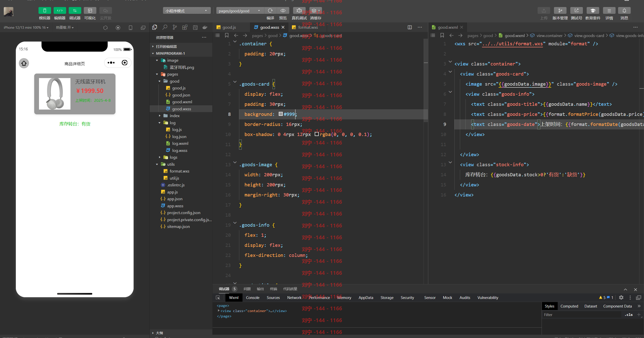The image size is (644, 338).
Task: Click the devtools settings gear icon
Action: click(x=621, y=298)
